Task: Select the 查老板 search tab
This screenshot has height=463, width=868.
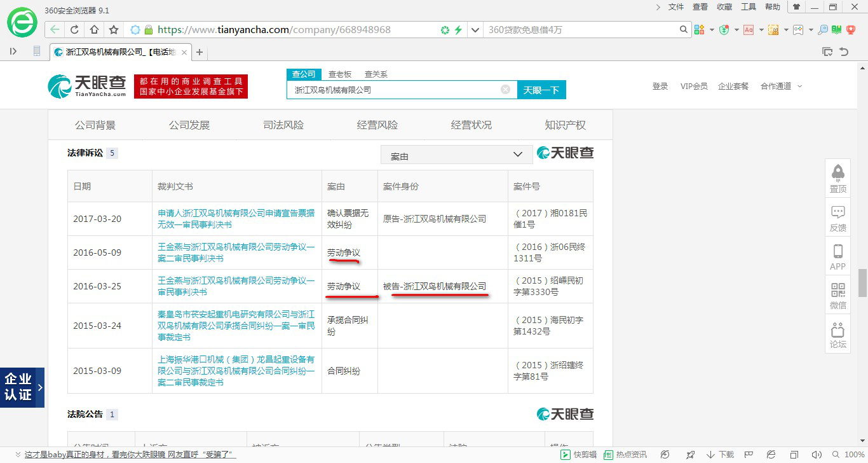Action: point(340,74)
